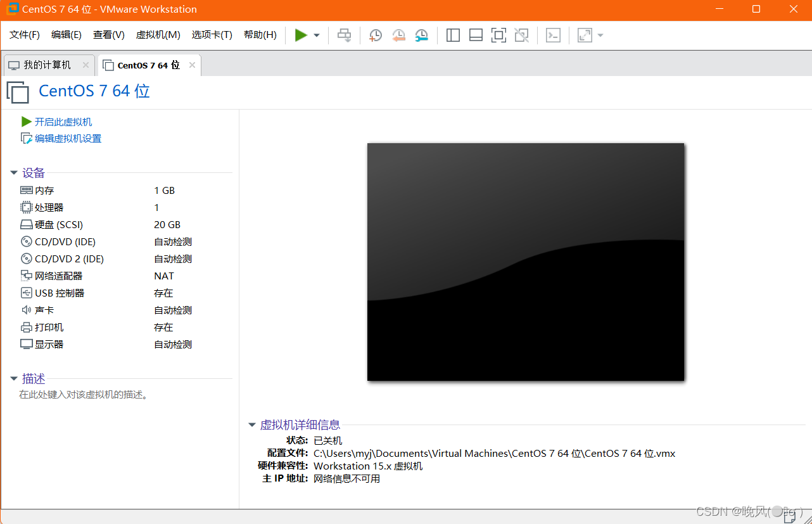812x524 pixels.
Task: Collapse the 虚拟机详细信息 section triangle
Action: point(252,425)
